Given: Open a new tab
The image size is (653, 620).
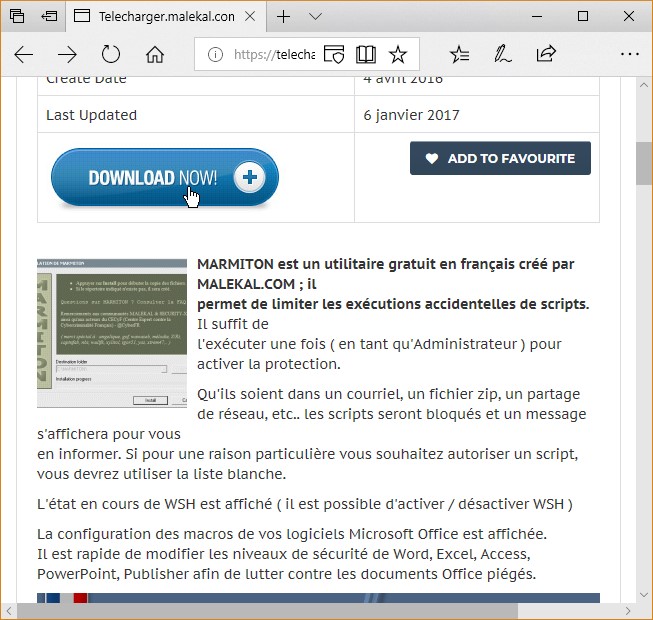Looking at the screenshot, I should (x=284, y=16).
